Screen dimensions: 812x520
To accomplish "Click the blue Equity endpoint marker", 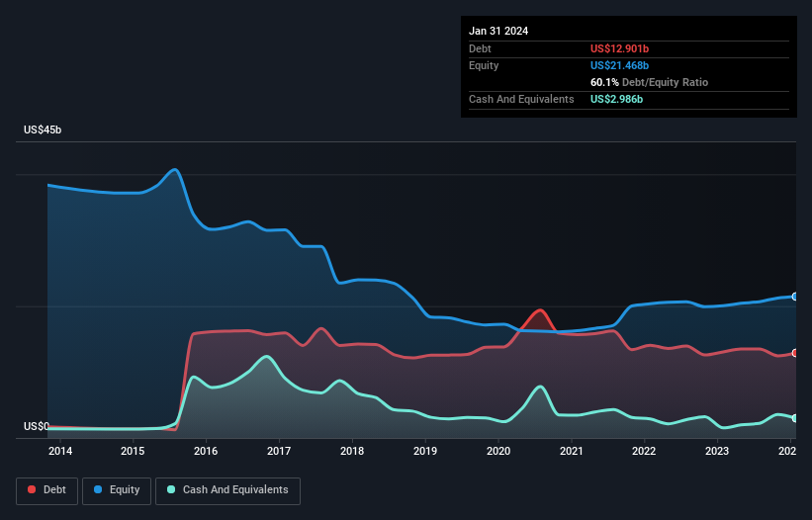I will (x=795, y=297).
